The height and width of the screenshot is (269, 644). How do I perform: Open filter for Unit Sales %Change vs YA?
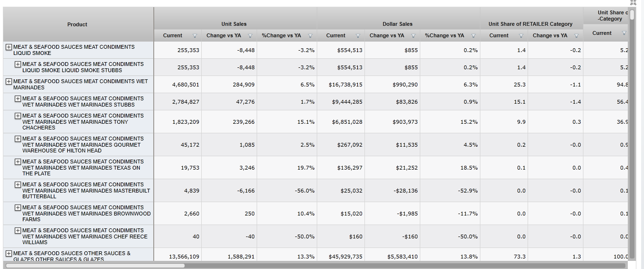310,36
